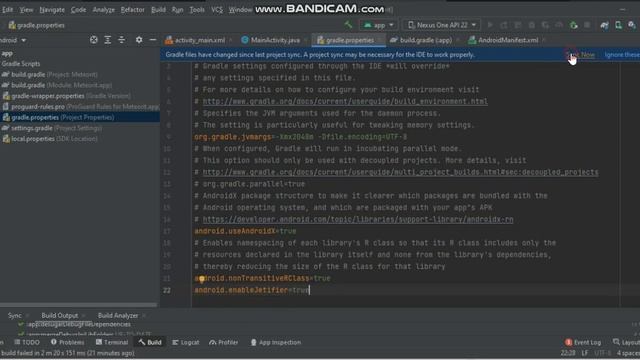This screenshot has height=360, width=640.
Task: Click the Expand All icon in project panel
Action: (x=108, y=40)
